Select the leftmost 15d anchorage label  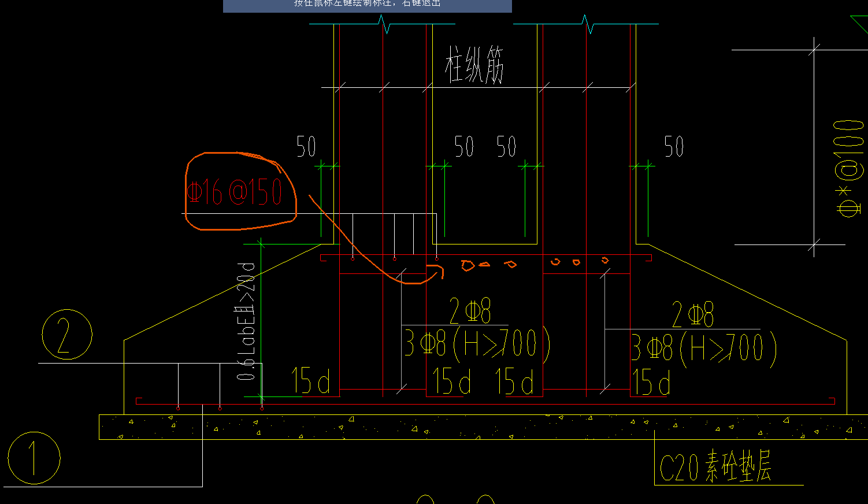click(311, 381)
